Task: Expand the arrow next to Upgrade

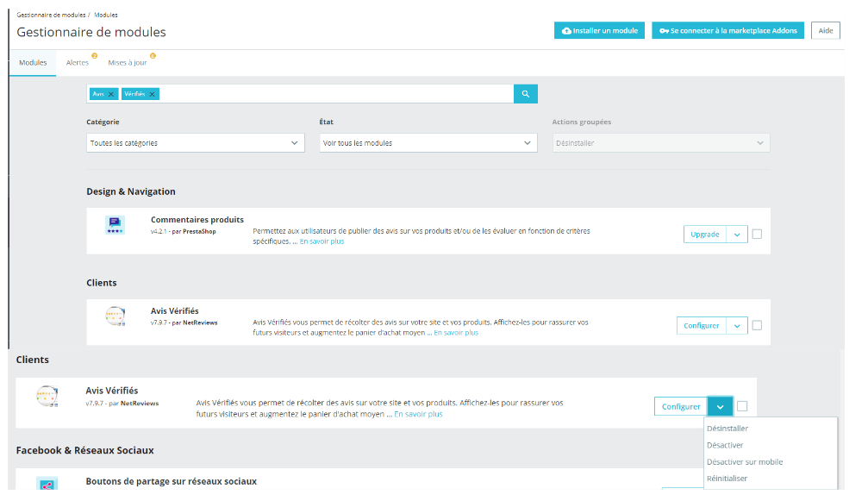Action: pos(737,234)
